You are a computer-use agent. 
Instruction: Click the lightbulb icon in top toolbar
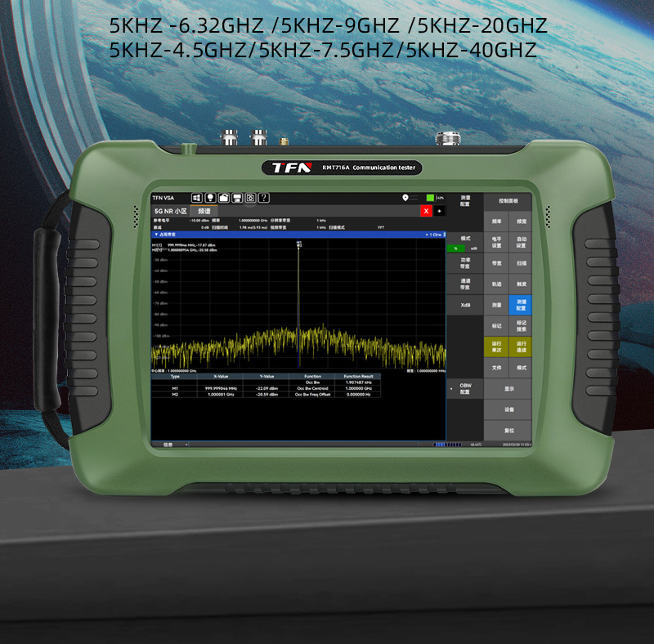tap(210, 198)
